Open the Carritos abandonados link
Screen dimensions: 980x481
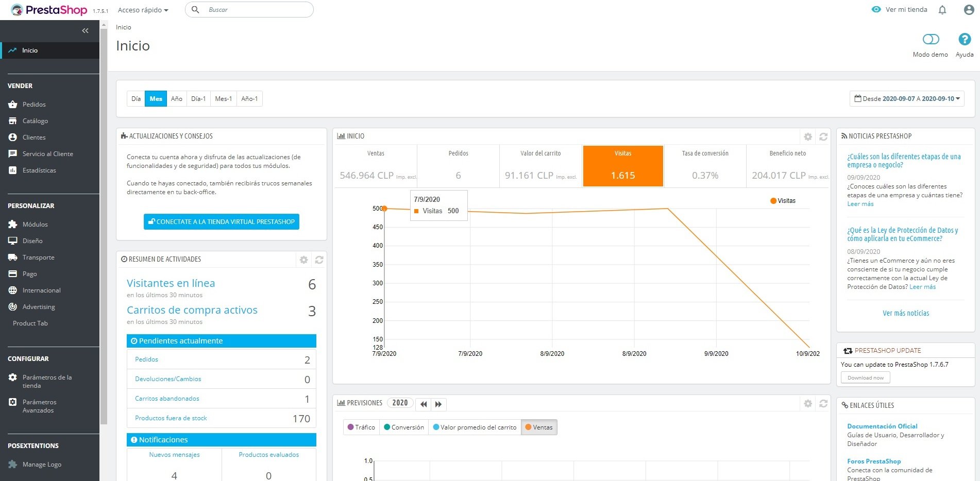coord(167,399)
